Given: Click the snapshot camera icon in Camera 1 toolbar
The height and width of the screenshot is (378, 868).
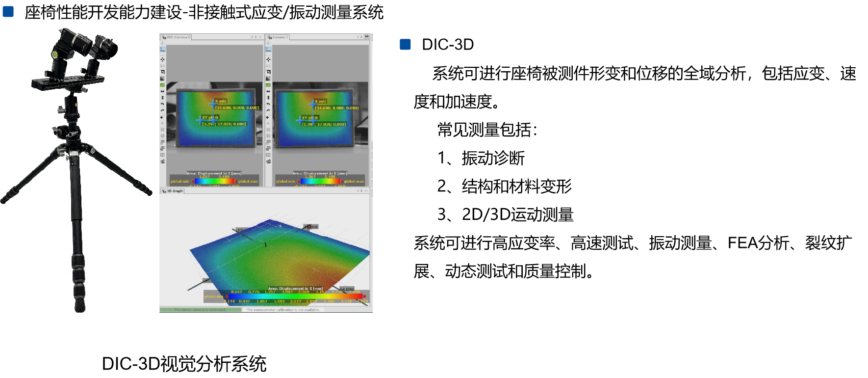Looking at the screenshot, I should pos(268,162).
